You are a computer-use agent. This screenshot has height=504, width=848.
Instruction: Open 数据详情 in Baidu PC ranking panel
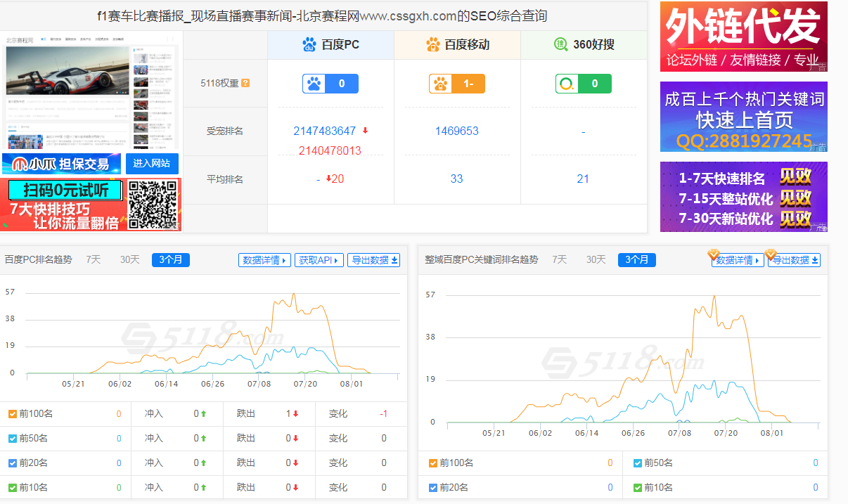[x=265, y=260]
